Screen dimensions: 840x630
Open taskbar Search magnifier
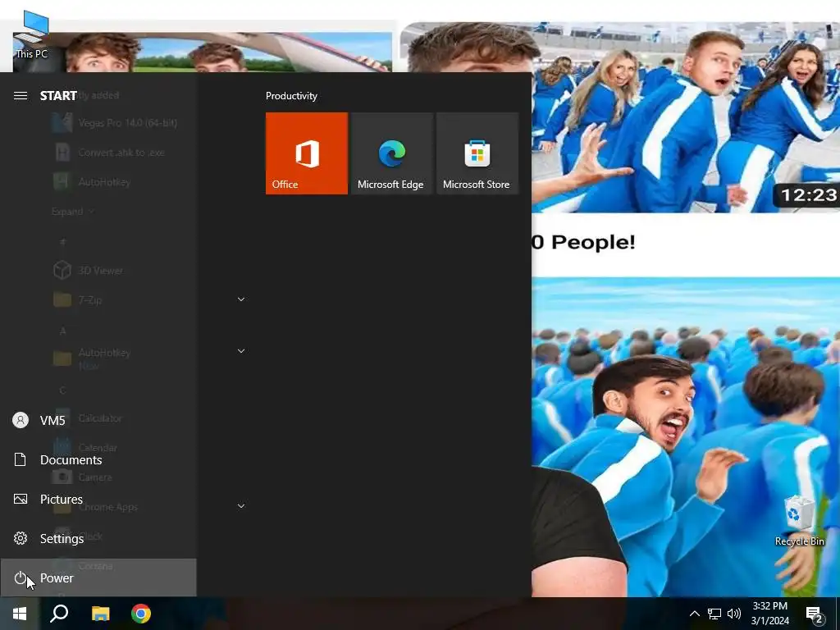[x=59, y=614]
